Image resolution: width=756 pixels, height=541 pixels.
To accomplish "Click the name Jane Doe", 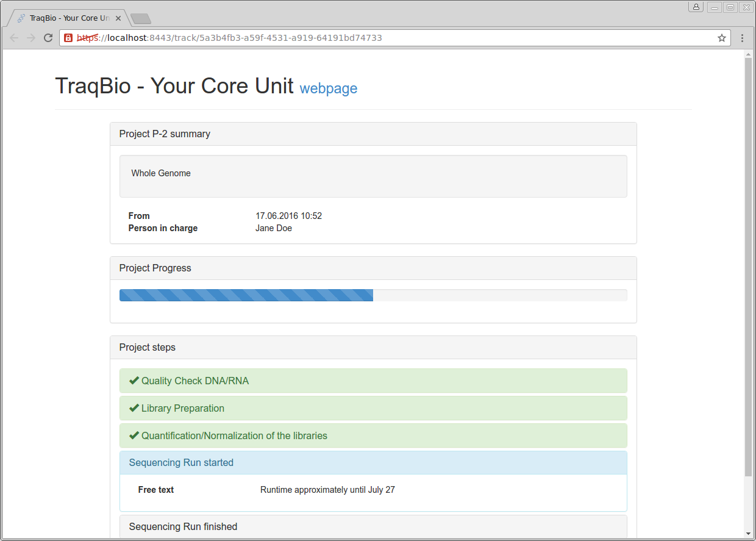I will 274,228.
